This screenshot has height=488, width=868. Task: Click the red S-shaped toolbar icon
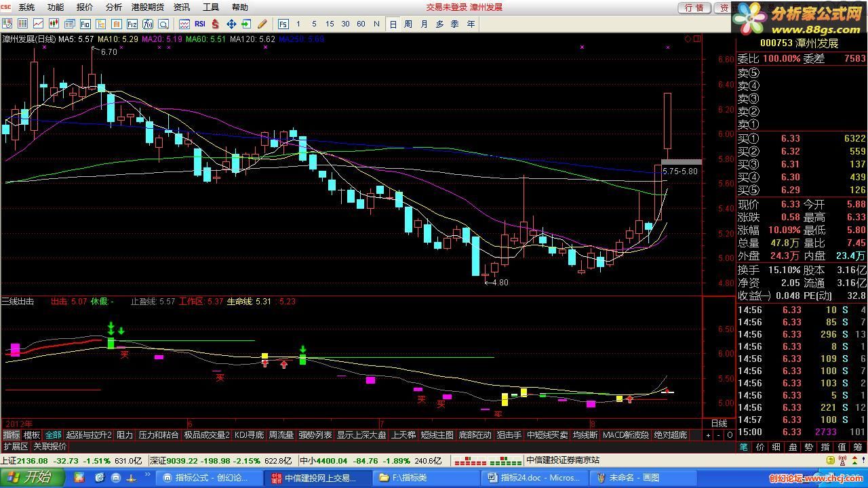point(216,24)
